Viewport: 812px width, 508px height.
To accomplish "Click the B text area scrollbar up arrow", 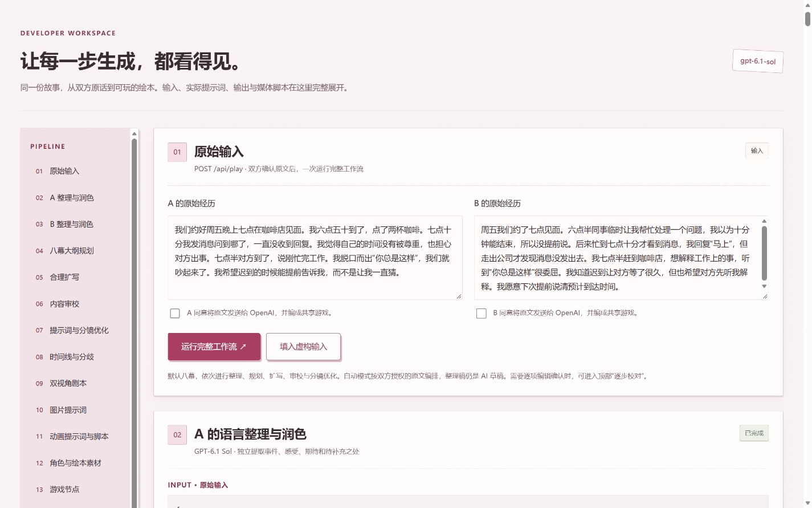I will [x=765, y=221].
